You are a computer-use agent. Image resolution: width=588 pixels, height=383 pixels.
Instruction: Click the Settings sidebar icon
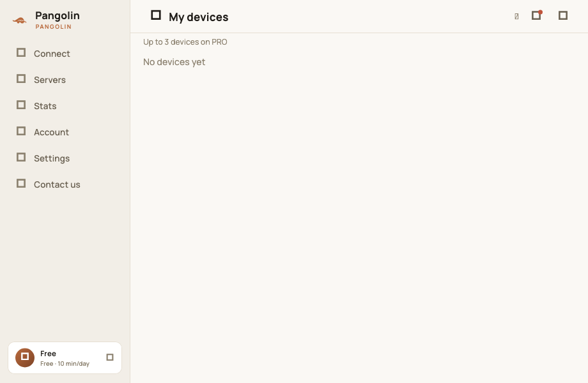(21, 158)
